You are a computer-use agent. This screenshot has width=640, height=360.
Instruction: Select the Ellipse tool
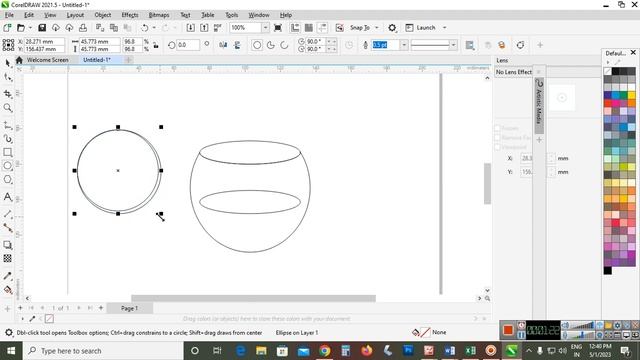click(x=7, y=166)
